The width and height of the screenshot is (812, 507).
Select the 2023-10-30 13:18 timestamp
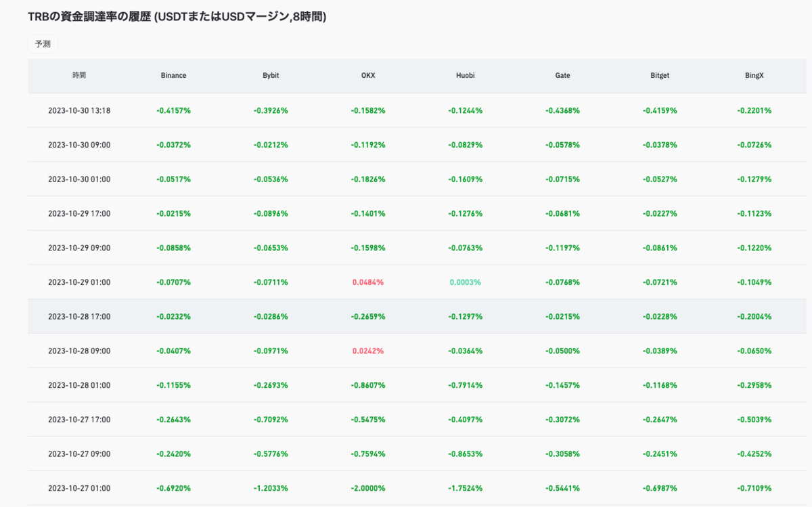point(79,110)
